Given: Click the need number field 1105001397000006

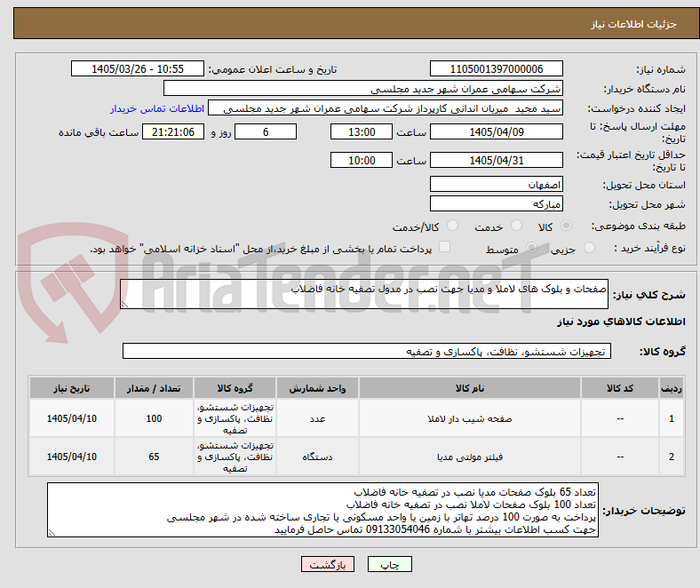Looking at the screenshot, I should 497,68.
